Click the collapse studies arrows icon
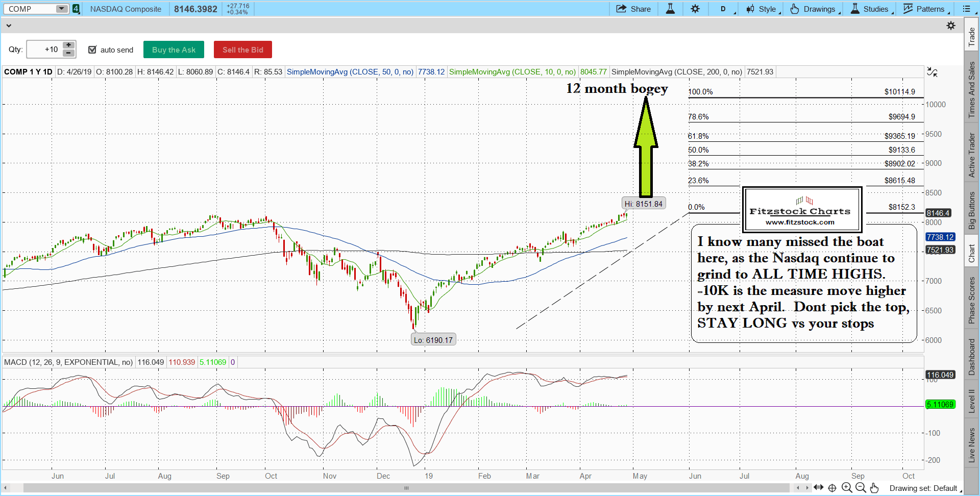Viewport: 980px width, 496px height. pos(932,72)
